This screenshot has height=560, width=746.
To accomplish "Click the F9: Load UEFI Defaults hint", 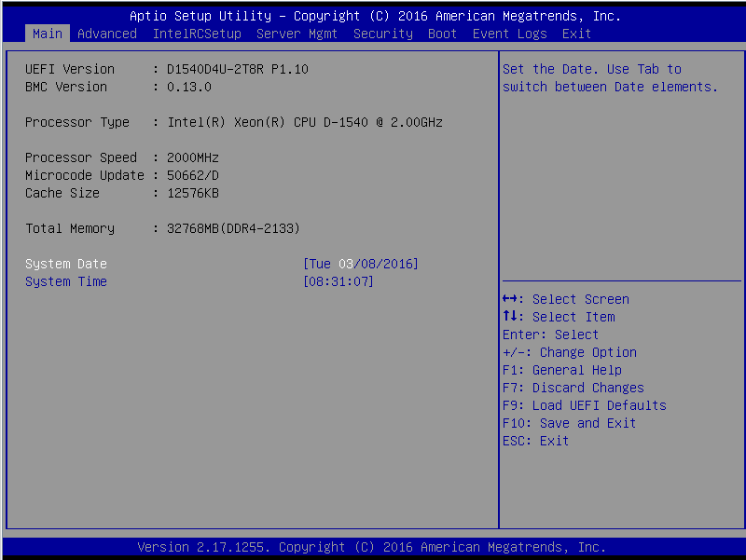I will [x=585, y=405].
